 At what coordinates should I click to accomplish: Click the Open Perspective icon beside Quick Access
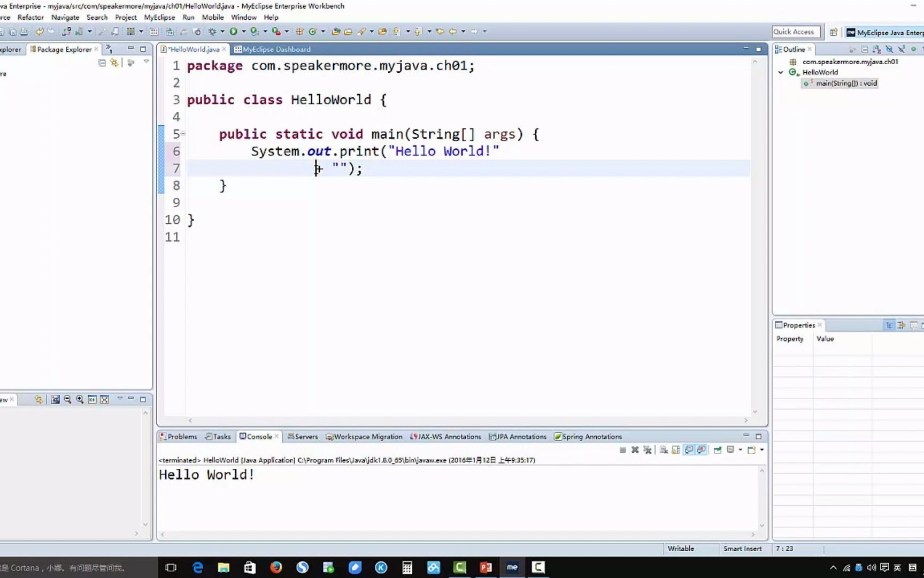coord(833,32)
